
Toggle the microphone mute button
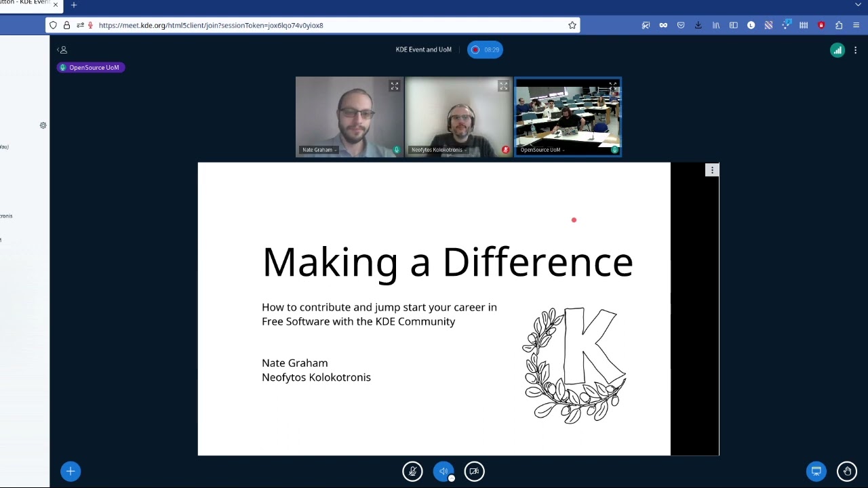[412, 471]
